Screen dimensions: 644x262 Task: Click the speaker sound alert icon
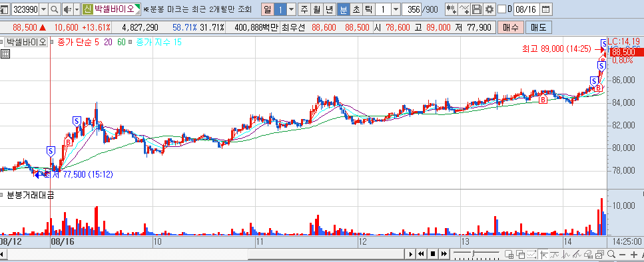[x=67, y=9]
